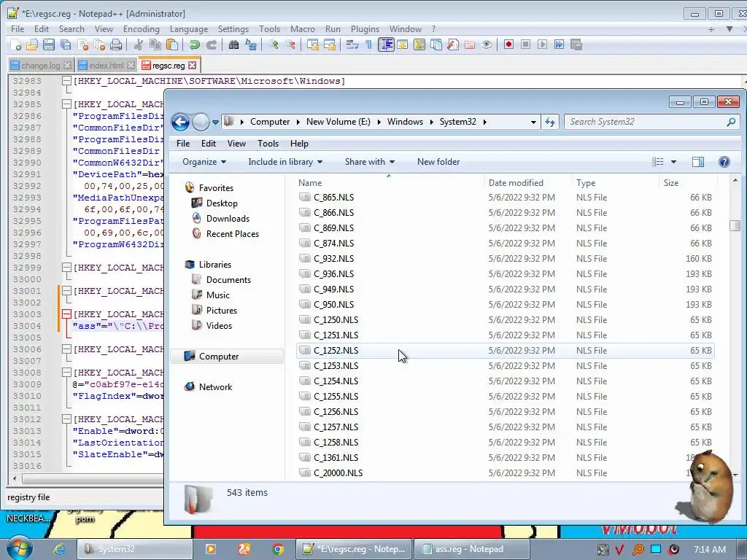This screenshot has width=747, height=560.
Task: Open the Language menu in Notepad++
Action: coord(189,29)
